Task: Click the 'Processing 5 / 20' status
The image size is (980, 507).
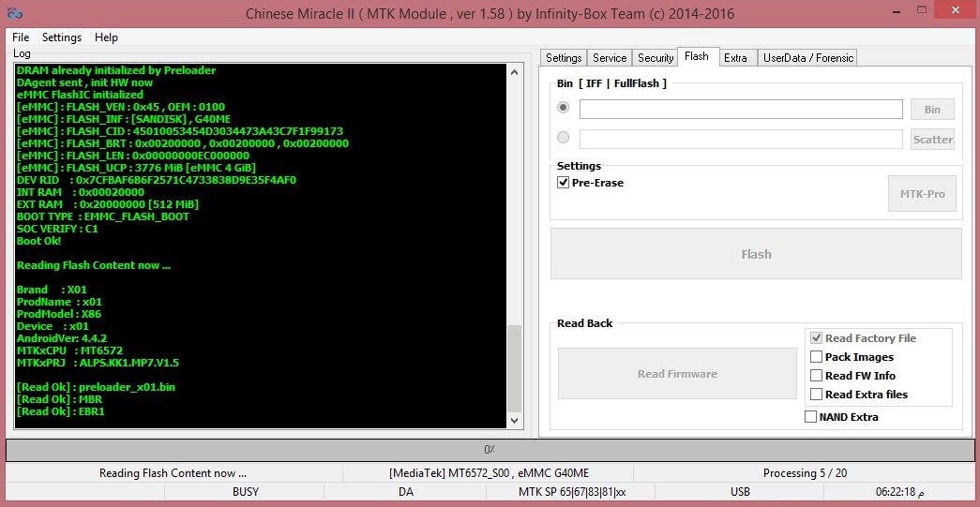Action: 805,473
